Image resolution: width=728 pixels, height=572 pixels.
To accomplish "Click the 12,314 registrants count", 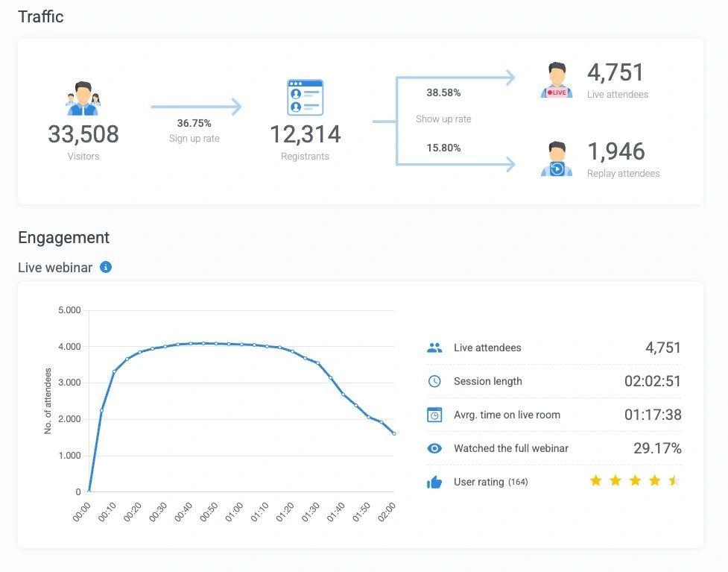I will click(x=306, y=134).
